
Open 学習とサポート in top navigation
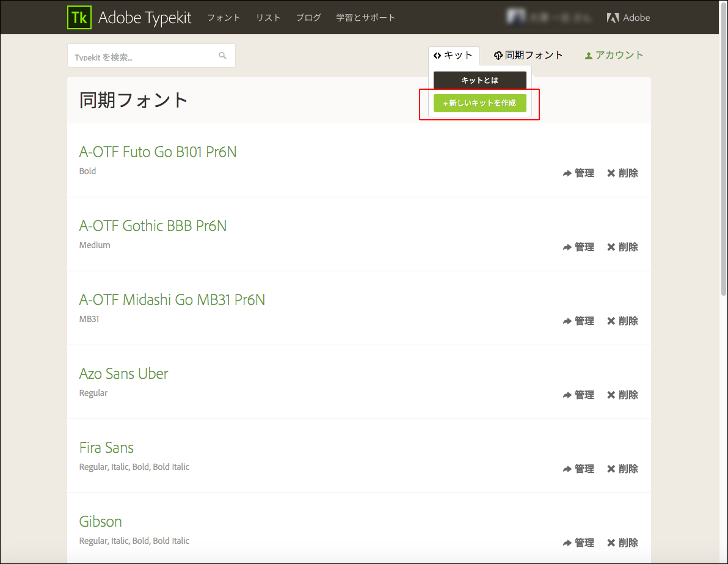(366, 18)
